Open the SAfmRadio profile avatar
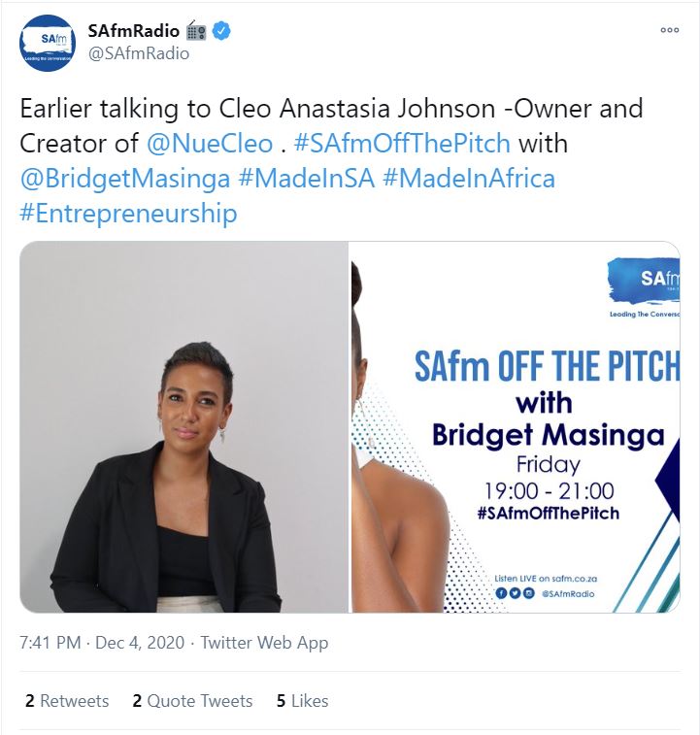The height and width of the screenshot is (735, 700). click(x=48, y=43)
